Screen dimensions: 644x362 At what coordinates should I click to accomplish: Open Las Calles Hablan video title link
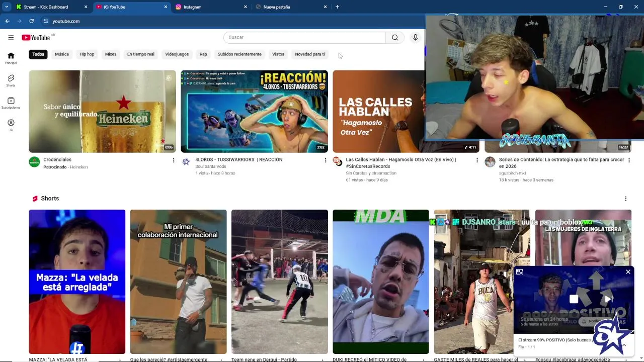coord(401,163)
